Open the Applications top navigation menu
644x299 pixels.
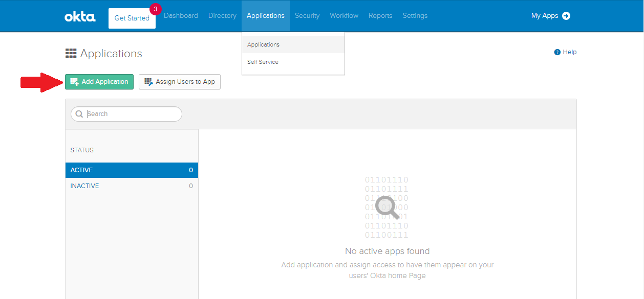(266, 16)
